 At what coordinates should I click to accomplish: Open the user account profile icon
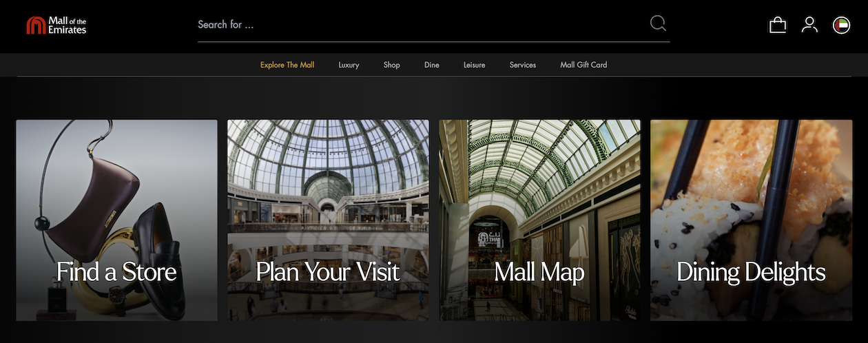pos(809,25)
